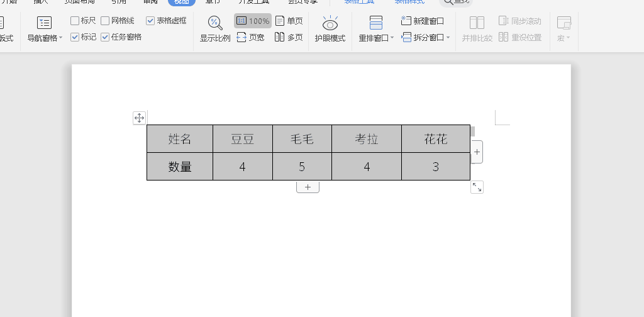Click the 新建窗口 new window icon
This screenshot has width=644, height=317.
[x=406, y=21]
